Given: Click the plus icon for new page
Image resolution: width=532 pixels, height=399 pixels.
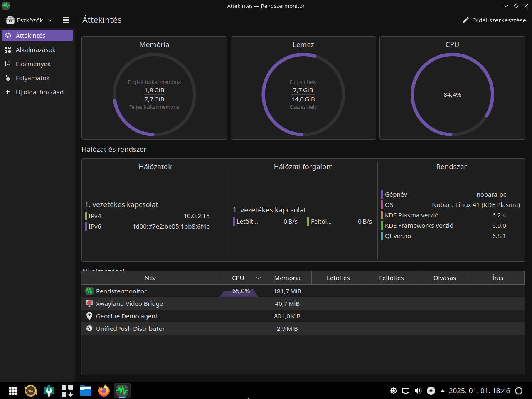Looking at the screenshot, I should point(7,92).
